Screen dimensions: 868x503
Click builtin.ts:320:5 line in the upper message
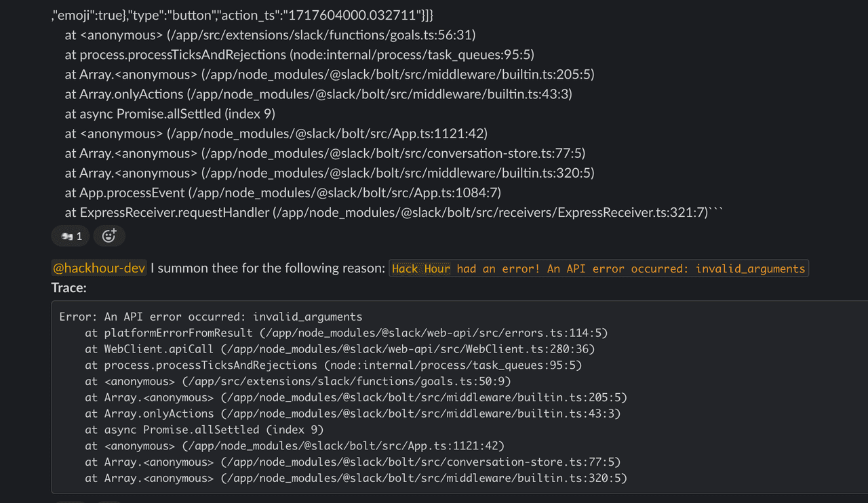coord(330,173)
